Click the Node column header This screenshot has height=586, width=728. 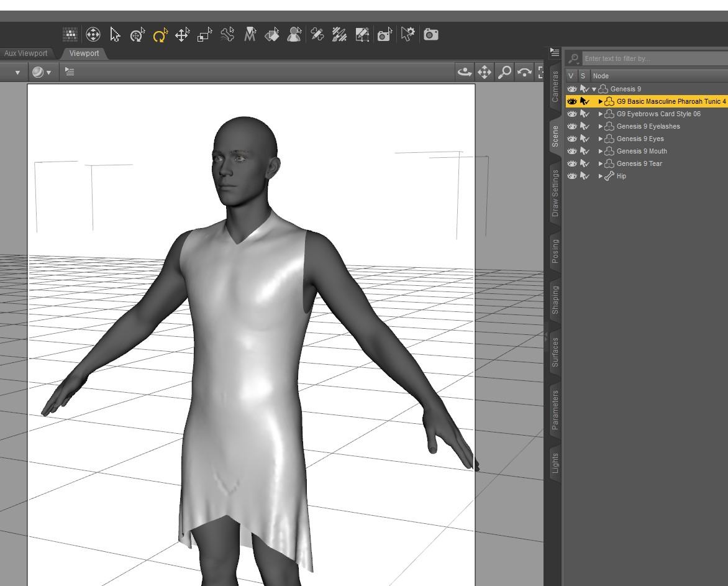tap(601, 76)
